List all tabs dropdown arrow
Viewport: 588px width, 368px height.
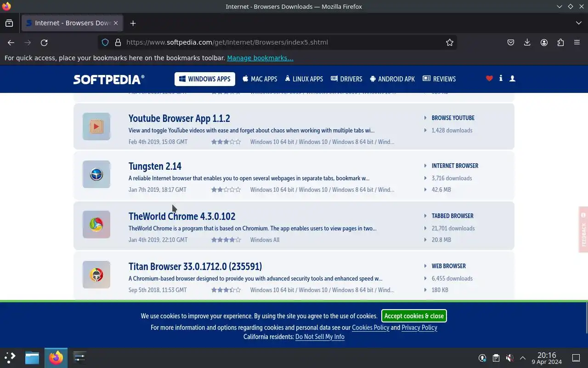coord(578,23)
